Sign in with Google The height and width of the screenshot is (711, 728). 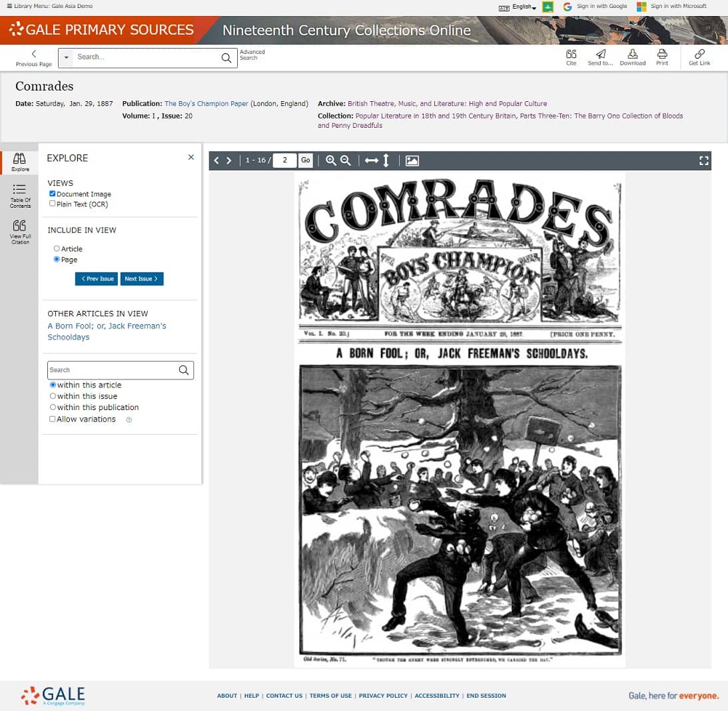coord(595,7)
